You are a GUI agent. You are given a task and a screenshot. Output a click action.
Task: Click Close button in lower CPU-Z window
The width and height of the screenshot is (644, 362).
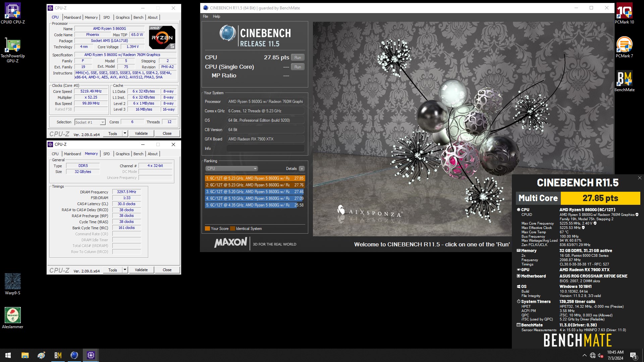pos(167,270)
